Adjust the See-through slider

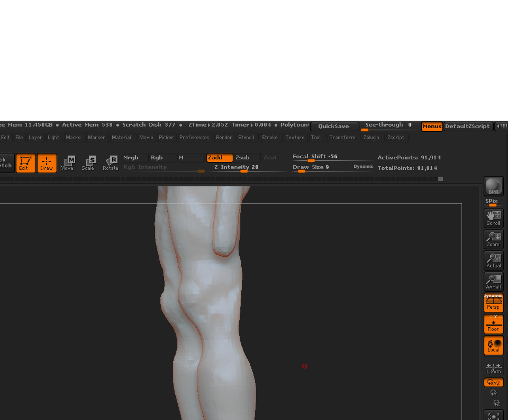pyautogui.click(x=389, y=126)
